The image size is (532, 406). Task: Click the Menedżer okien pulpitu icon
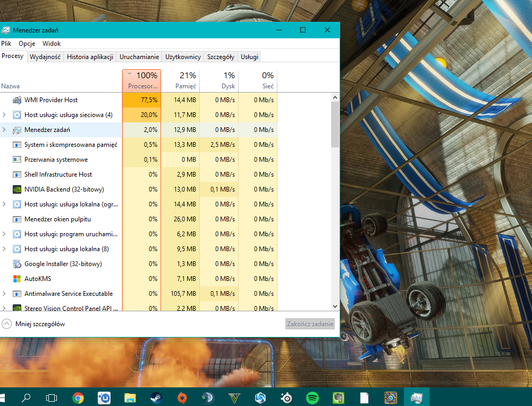(16, 219)
